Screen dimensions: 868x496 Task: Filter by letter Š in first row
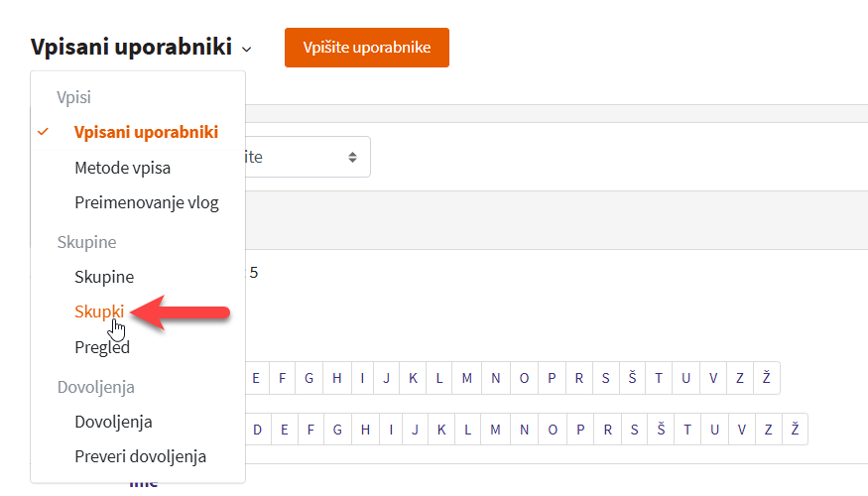pyautogui.click(x=632, y=378)
